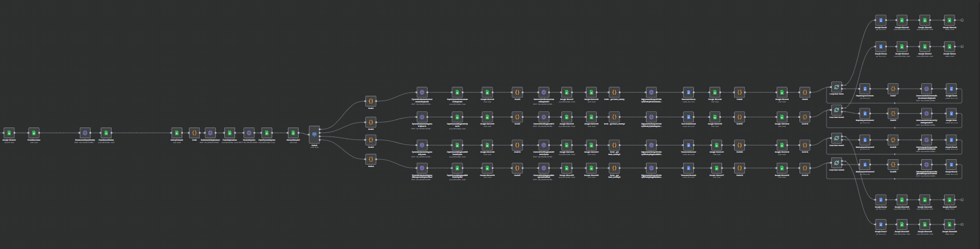
Task: Open first HTTP Request node of top branch
Action: [422, 93]
